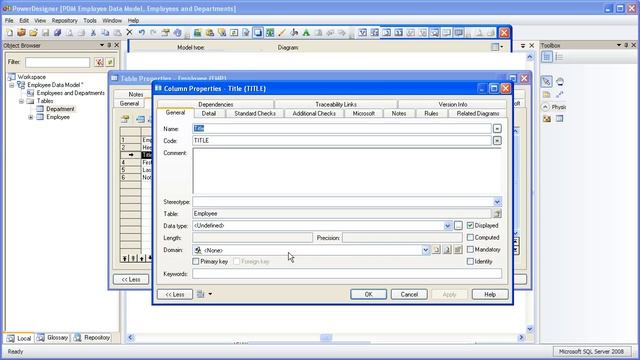Uncheck the Displayed checkbox

[x=470, y=225]
